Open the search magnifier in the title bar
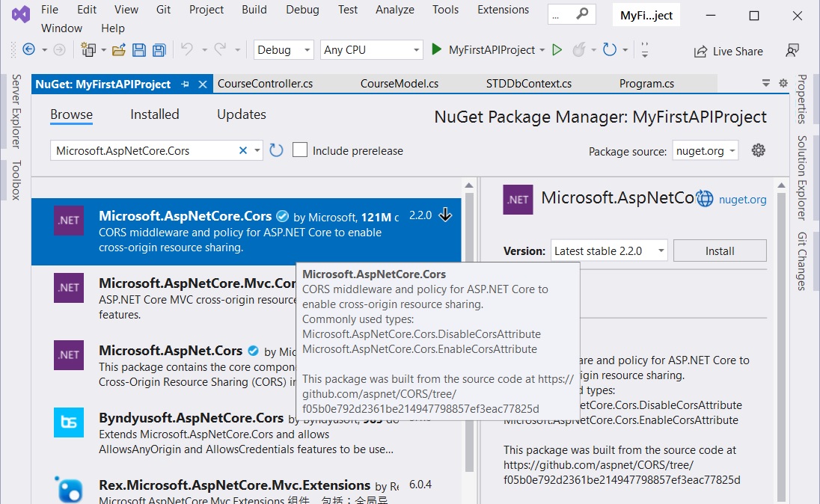This screenshot has height=504, width=820. pyautogui.click(x=582, y=15)
